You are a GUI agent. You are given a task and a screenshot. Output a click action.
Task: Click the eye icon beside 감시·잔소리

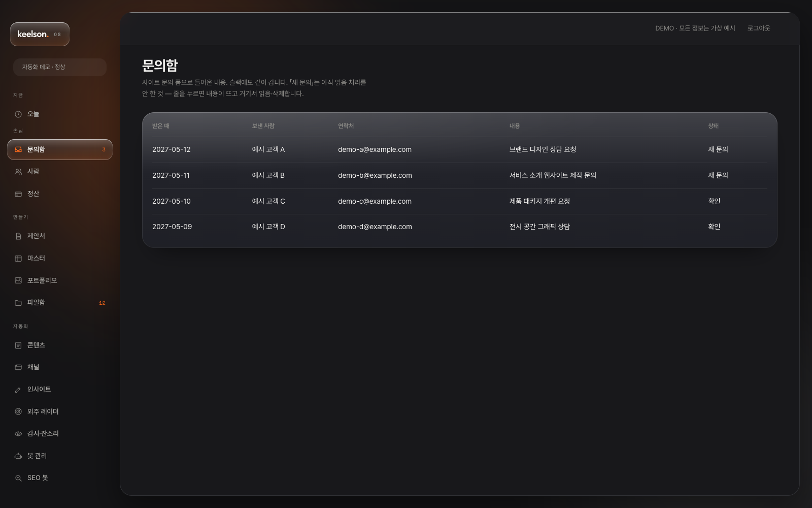18,434
